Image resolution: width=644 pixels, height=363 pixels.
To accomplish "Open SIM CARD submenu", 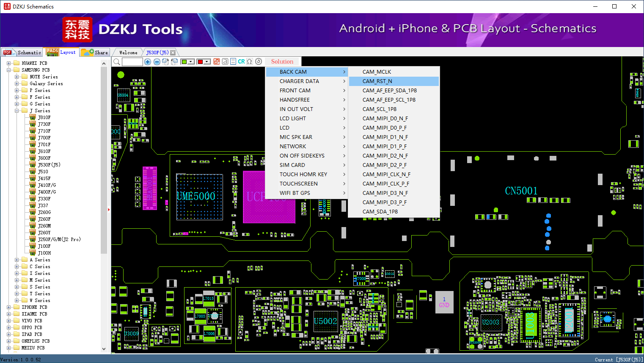I will tap(307, 165).
